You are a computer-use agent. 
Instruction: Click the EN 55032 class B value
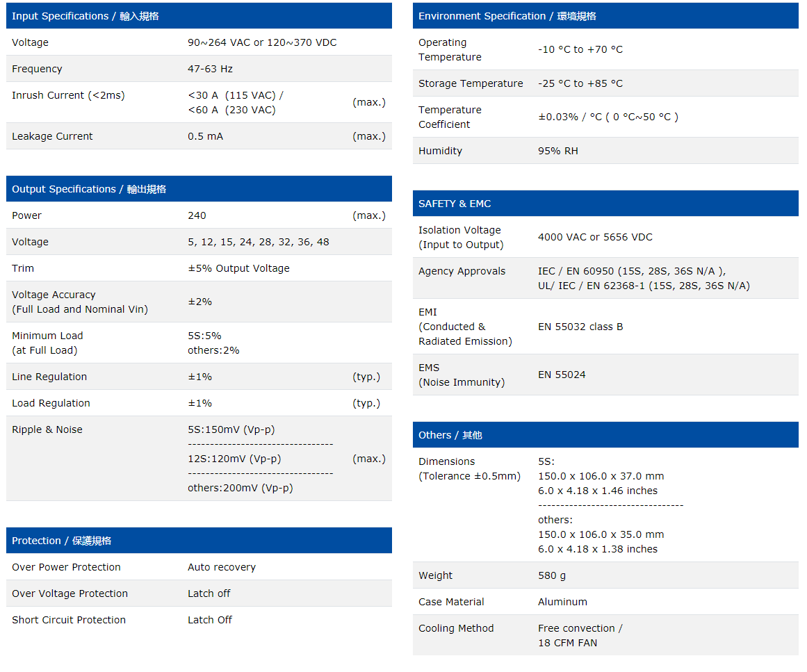click(x=580, y=327)
